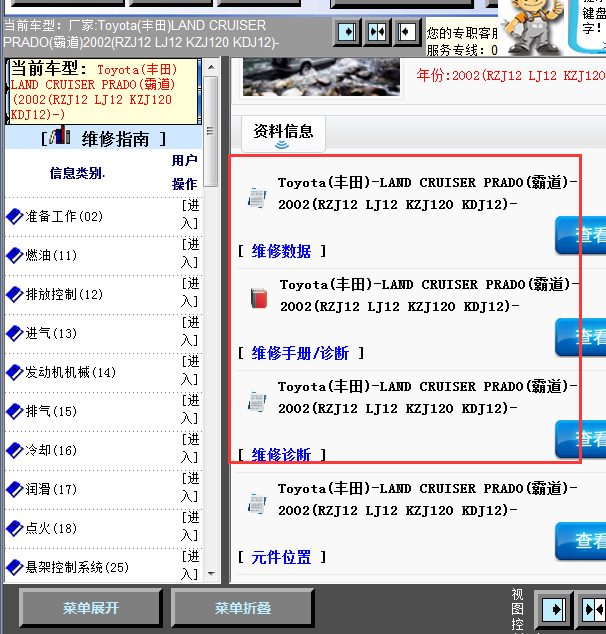Click the book icon beside 进气(13)
Screen dimensions: 606x634
(15, 334)
